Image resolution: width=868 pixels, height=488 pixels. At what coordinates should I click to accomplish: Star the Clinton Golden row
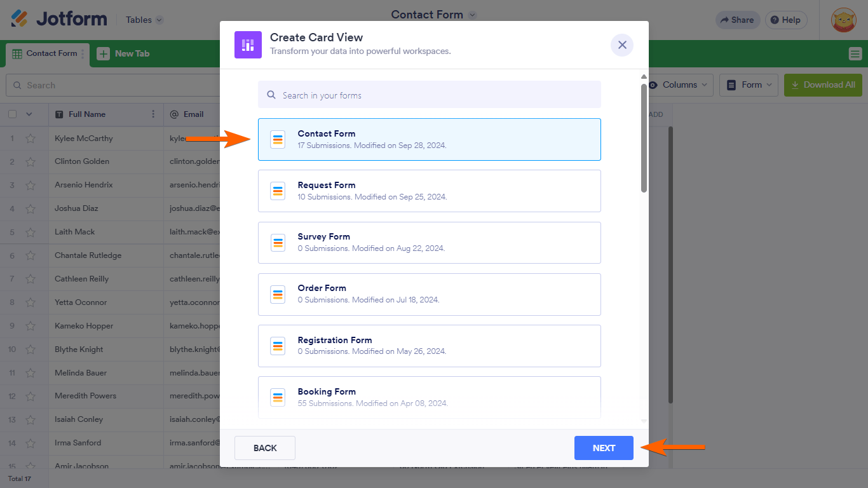point(30,161)
